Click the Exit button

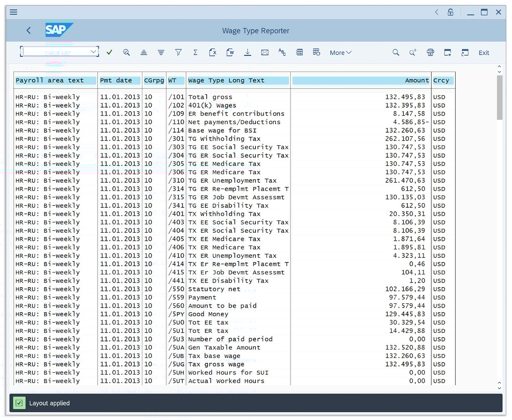[x=484, y=52]
